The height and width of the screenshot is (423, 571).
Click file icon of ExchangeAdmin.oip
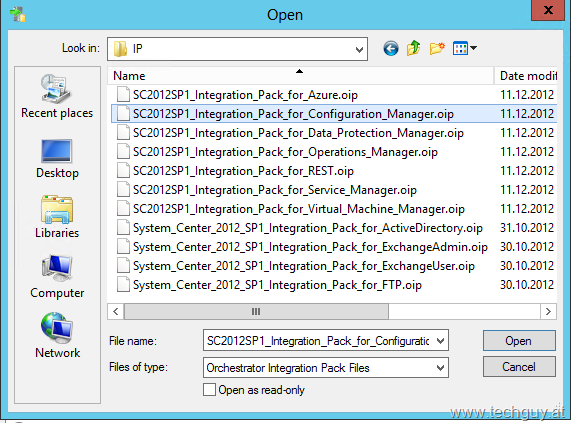pyautogui.click(x=123, y=247)
